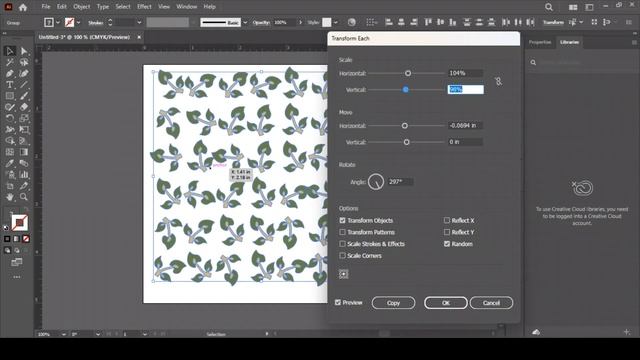The image size is (640, 360).
Task: Select the Perspective Grid tool
Action: pyautogui.click(x=24, y=141)
